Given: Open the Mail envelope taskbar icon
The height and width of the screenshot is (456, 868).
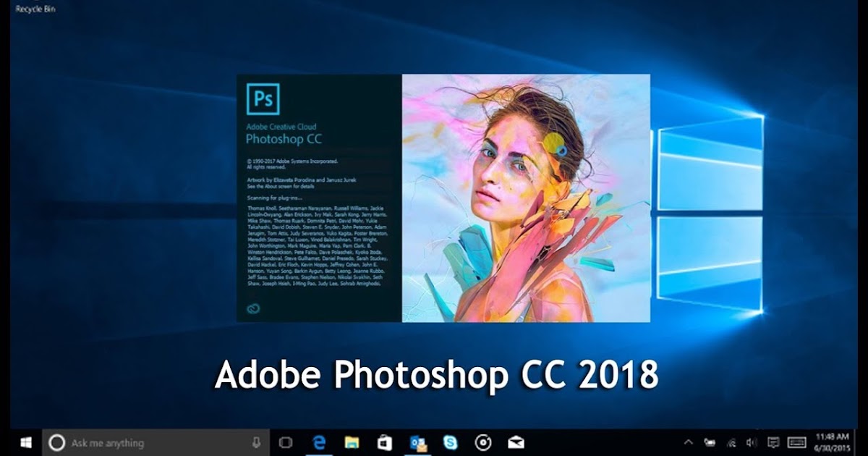Looking at the screenshot, I should [516, 442].
